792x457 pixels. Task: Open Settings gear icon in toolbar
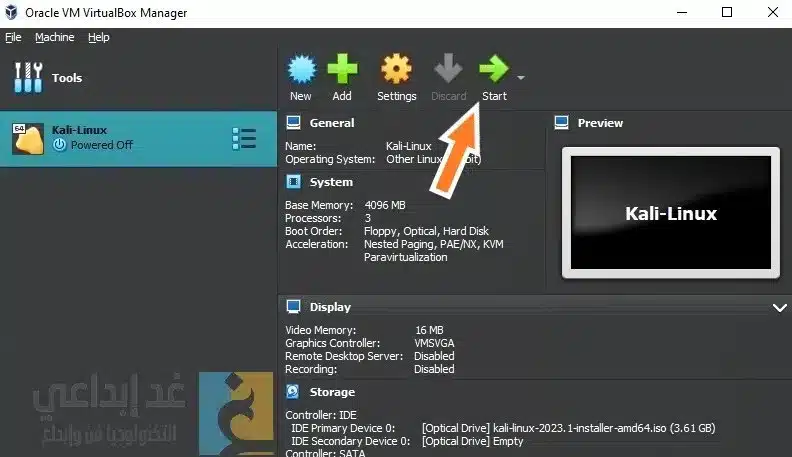coord(397,69)
